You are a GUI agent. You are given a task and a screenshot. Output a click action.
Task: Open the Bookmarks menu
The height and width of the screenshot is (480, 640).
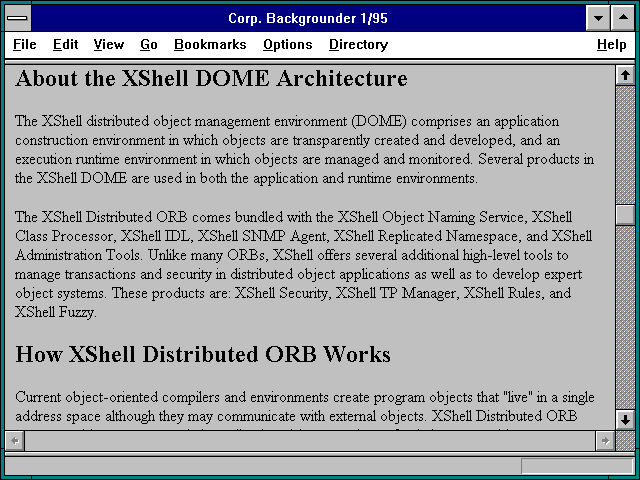pyautogui.click(x=210, y=44)
